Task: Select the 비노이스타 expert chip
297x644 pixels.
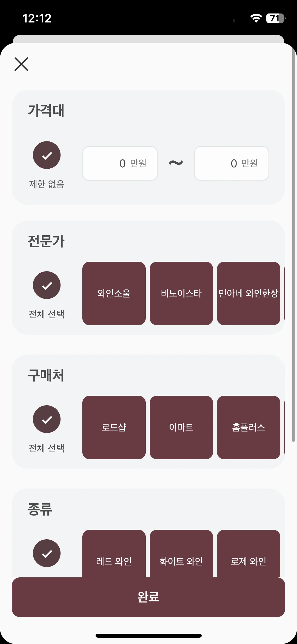Action: pos(181,293)
